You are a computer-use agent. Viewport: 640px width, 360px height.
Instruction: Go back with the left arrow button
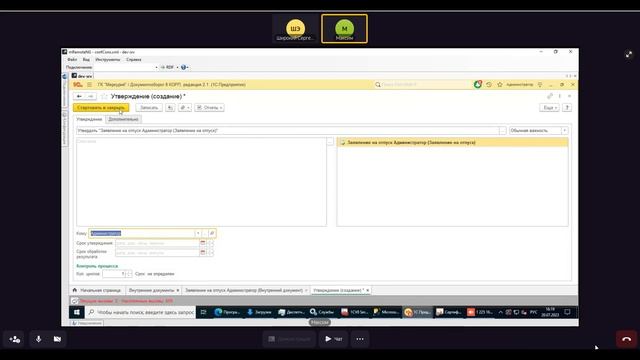79,96
